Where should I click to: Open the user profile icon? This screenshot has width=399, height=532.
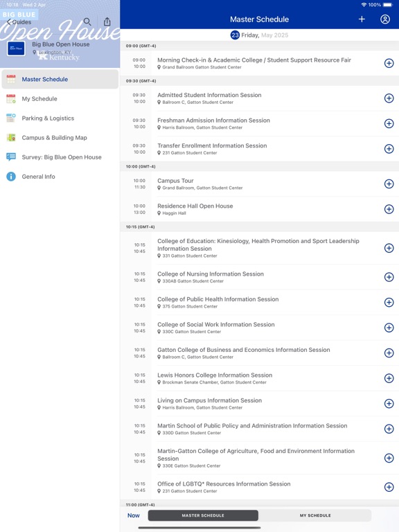click(x=385, y=19)
